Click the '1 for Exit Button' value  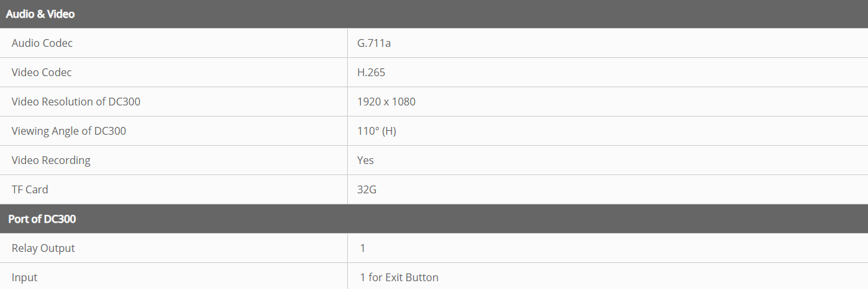point(399,277)
